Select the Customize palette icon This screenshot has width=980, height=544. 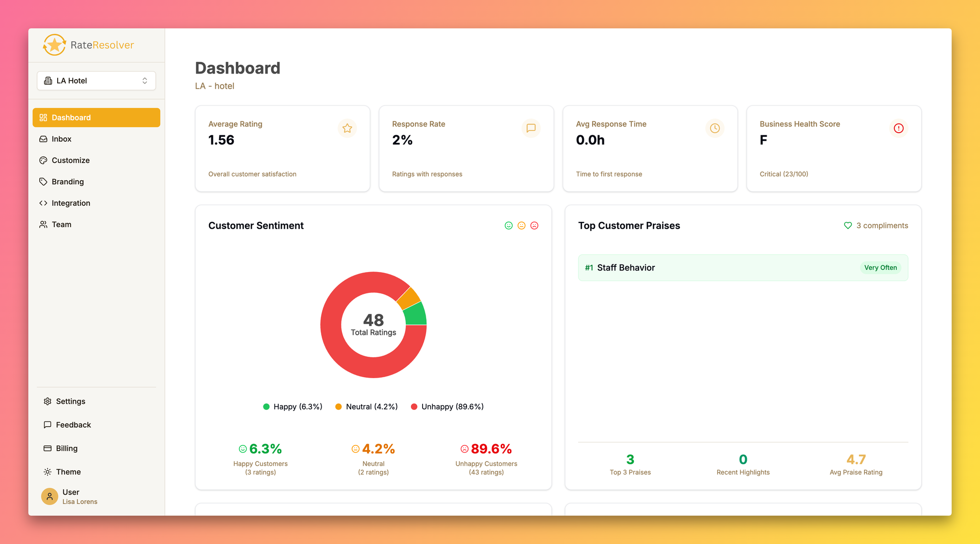coord(44,160)
